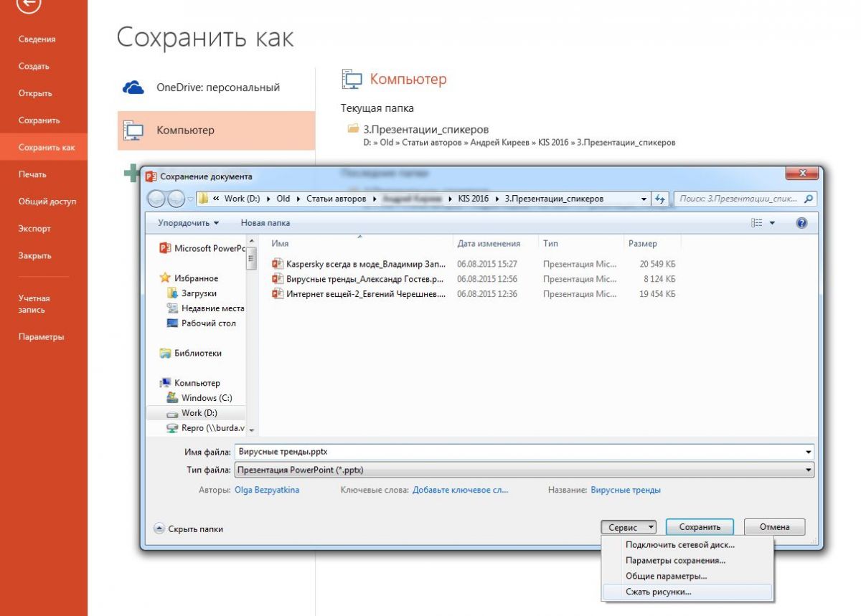Expand the address bar history dropdown

tap(644, 199)
